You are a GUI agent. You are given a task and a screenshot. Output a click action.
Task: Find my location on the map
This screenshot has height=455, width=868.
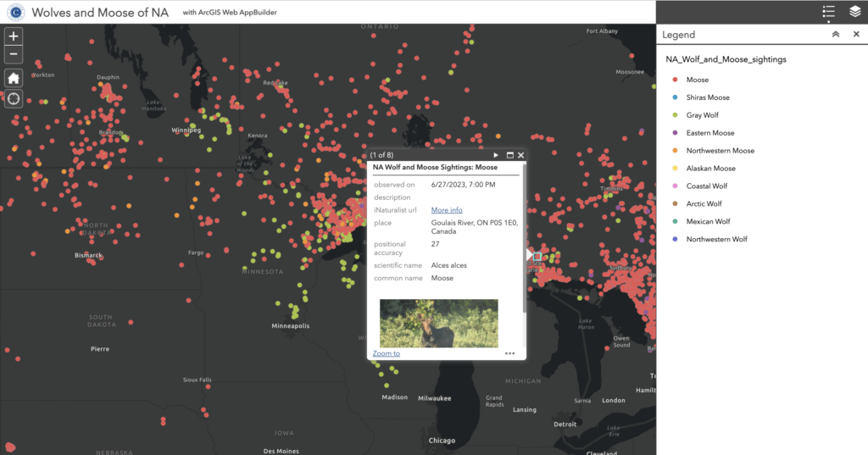coord(14,99)
